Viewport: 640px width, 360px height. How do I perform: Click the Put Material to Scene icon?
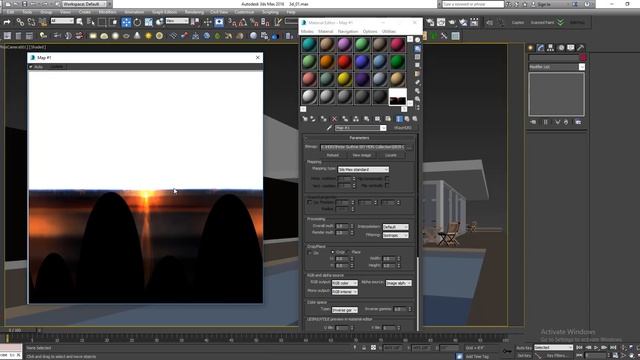(x=313, y=119)
